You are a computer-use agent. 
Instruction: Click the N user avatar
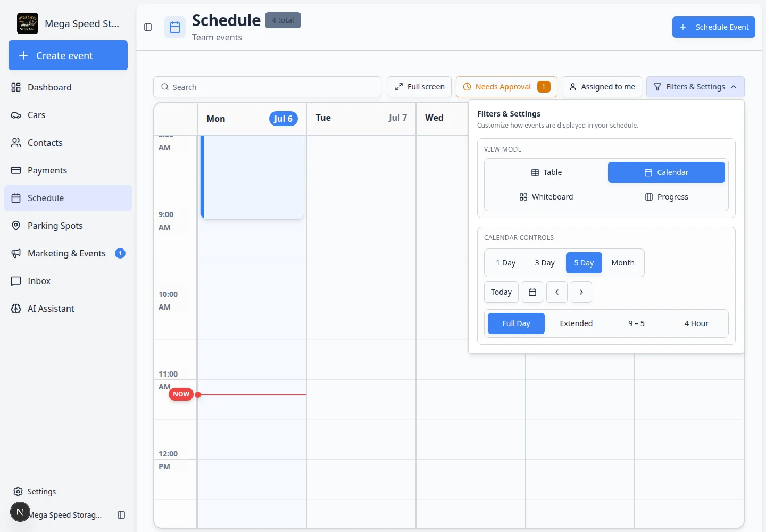(20, 512)
